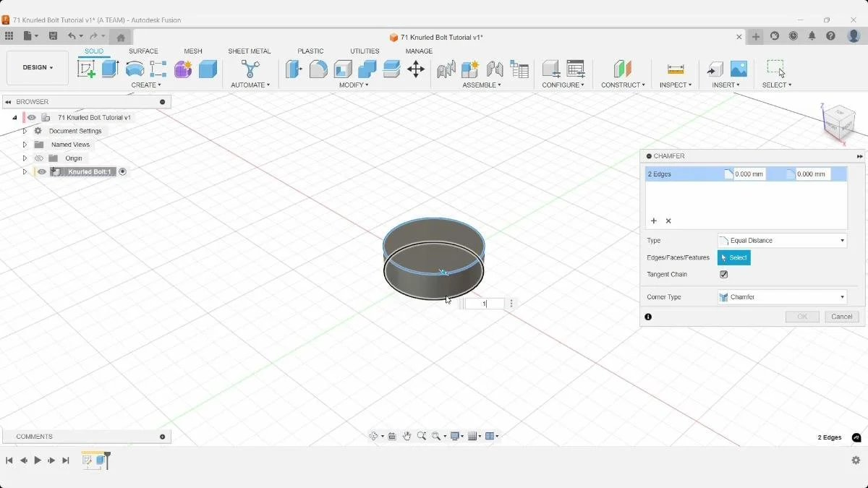Select the Offset Face tool
868x488 pixels.
point(391,69)
